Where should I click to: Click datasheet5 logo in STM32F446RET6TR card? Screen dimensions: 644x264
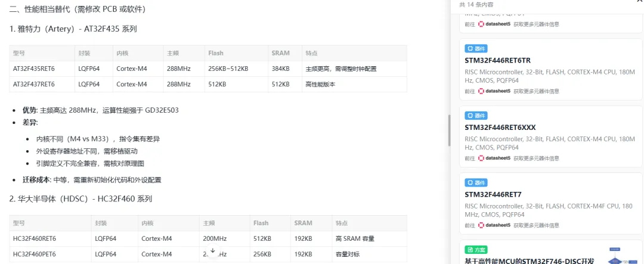494,91
